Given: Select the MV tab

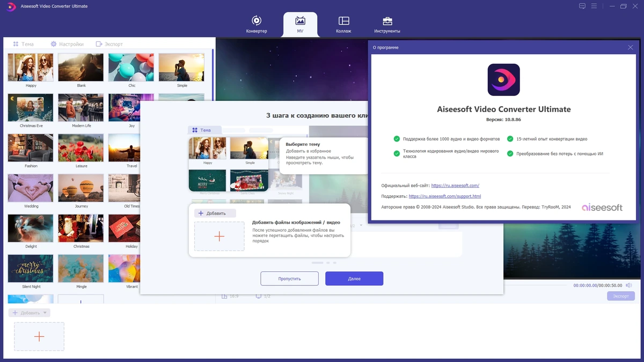Looking at the screenshot, I should point(300,24).
